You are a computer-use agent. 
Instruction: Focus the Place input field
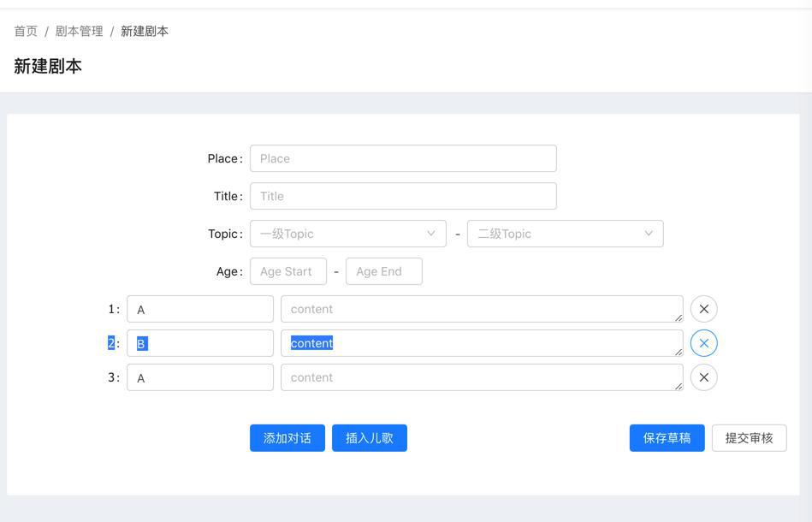tap(403, 158)
